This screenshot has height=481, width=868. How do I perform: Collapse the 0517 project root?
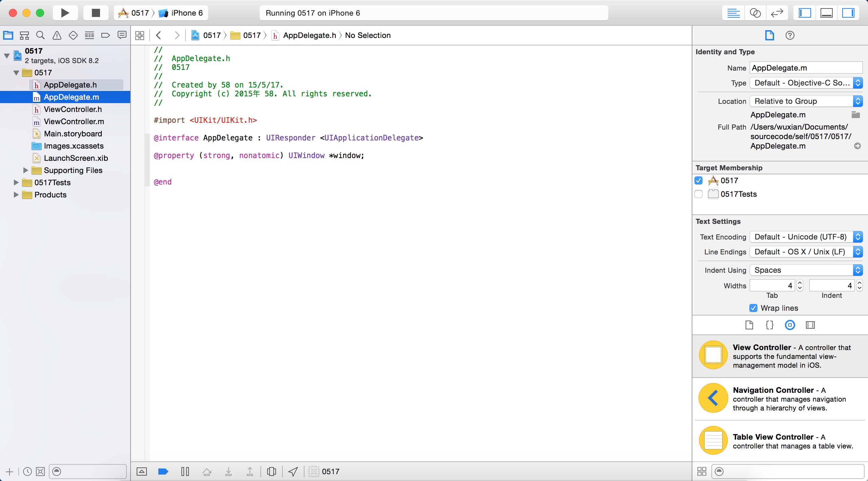click(6, 56)
